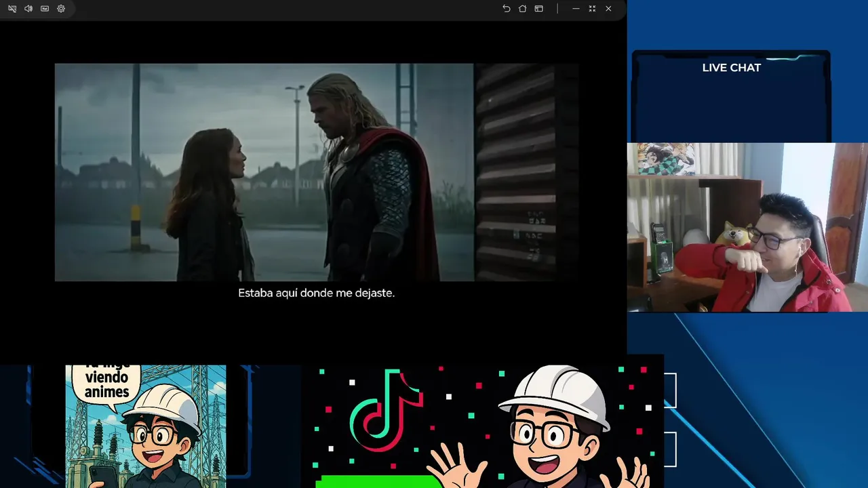The image size is (868, 488).
Task: Close the mirroring window with X
Action: tap(608, 9)
